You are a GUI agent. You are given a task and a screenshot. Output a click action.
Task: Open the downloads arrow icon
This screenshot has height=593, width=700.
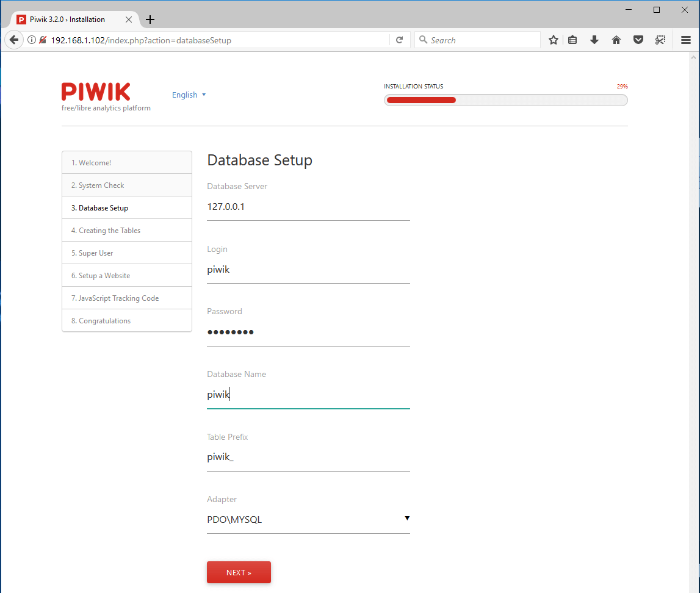(x=594, y=40)
